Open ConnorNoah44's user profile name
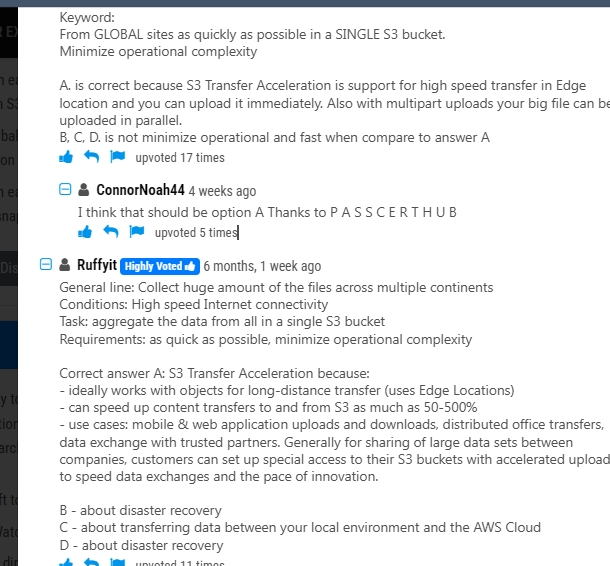This screenshot has height=566, width=610. (140, 190)
